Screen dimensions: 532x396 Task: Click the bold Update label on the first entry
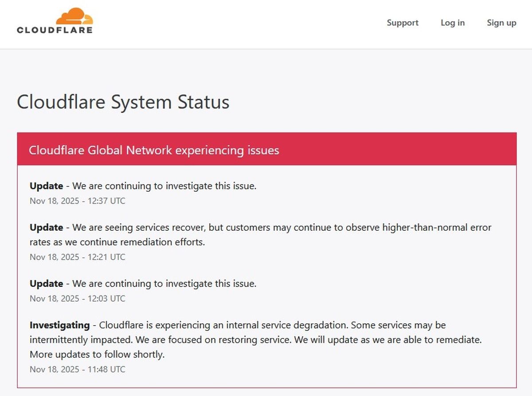[x=46, y=186]
